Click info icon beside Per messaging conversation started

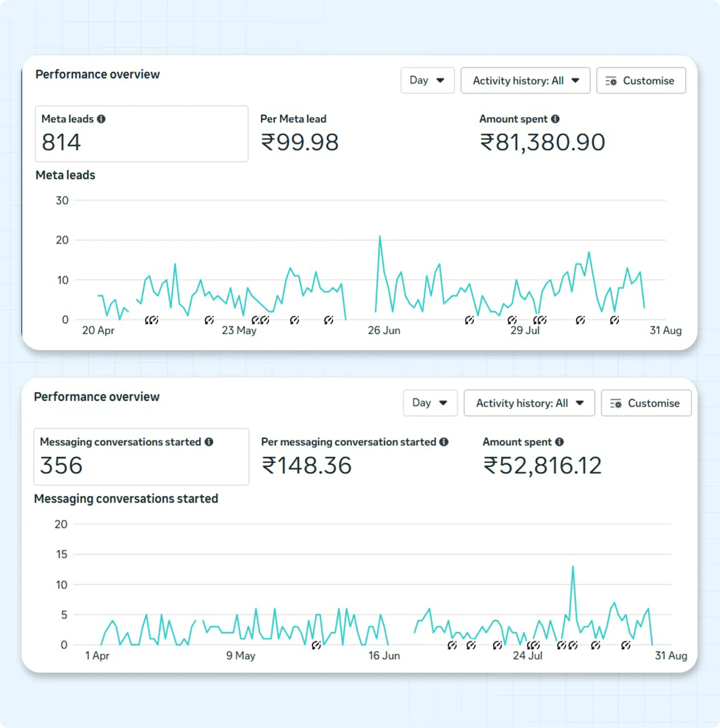click(444, 442)
